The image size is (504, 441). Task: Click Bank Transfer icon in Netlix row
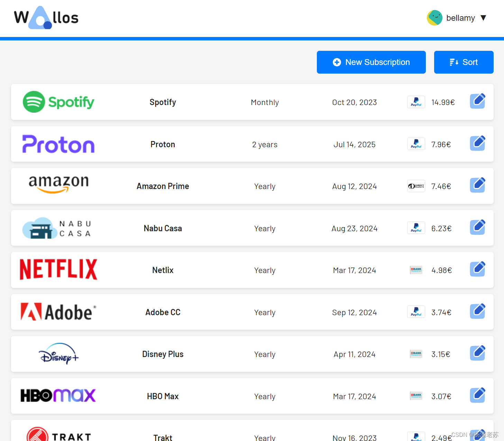point(416,270)
